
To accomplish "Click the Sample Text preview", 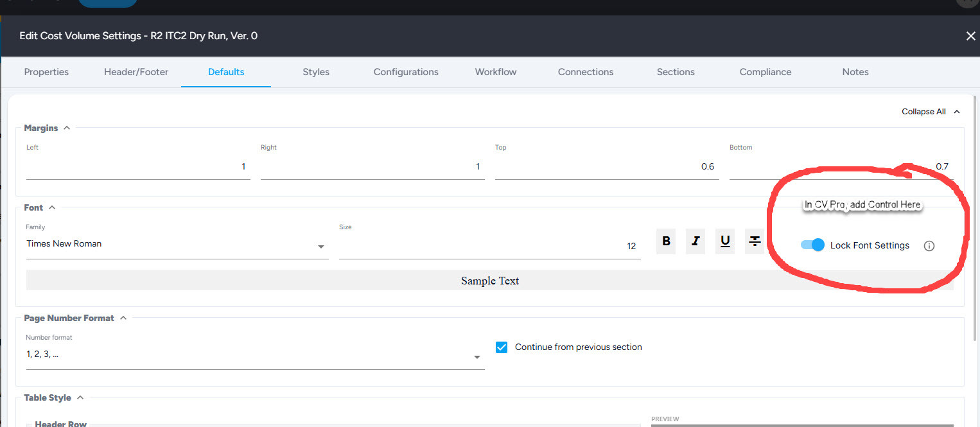I will coord(490,281).
